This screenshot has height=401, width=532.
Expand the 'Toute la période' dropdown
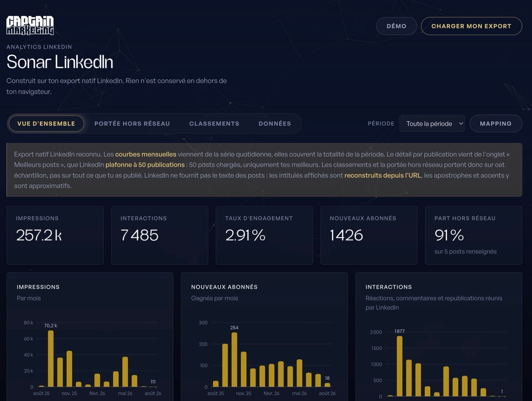(x=432, y=123)
